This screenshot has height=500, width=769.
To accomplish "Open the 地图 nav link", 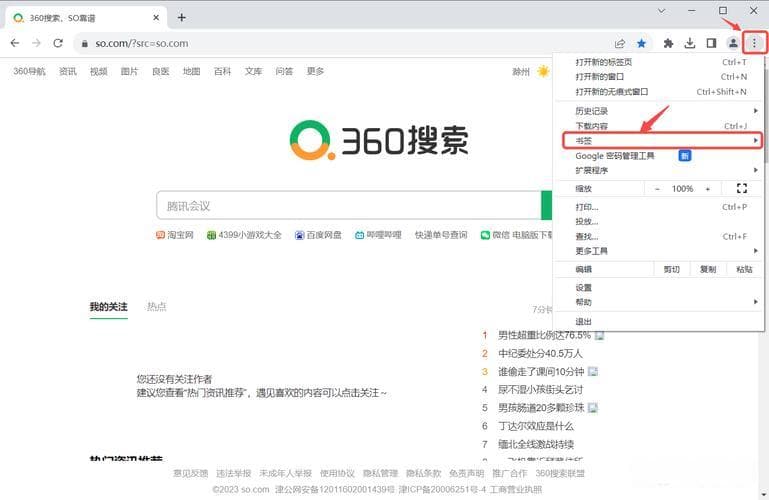I will [x=191, y=72].
